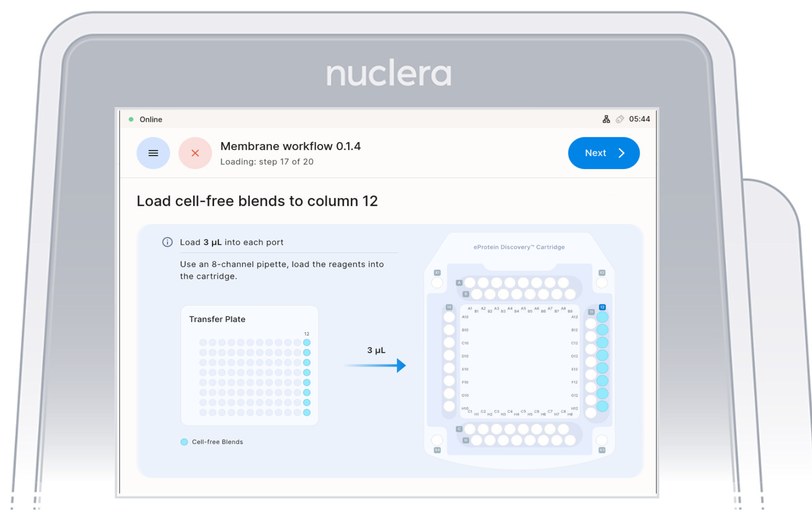Click heading Load cell-free blends to column 12
This screenshot has width=812, height=518.
point(257,201)
